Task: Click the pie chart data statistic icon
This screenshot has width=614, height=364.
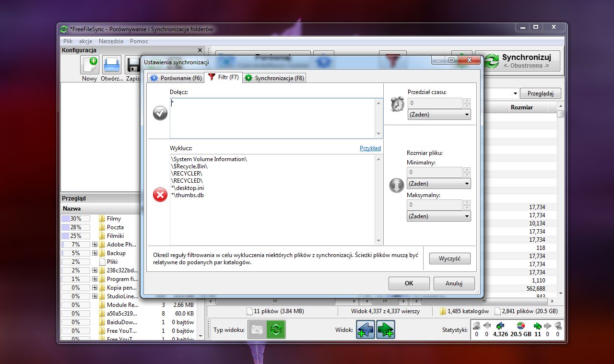Action: click(x=520, y=326)
